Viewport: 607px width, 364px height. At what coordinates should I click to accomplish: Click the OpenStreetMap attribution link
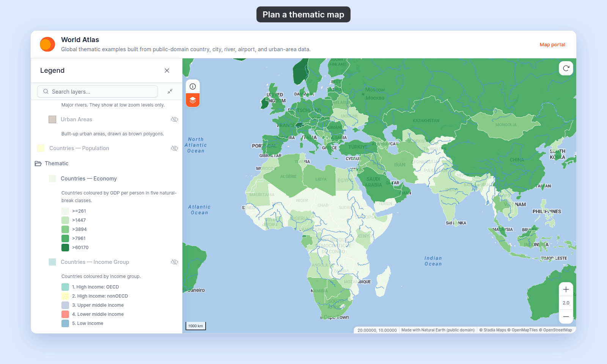[555, 330]
